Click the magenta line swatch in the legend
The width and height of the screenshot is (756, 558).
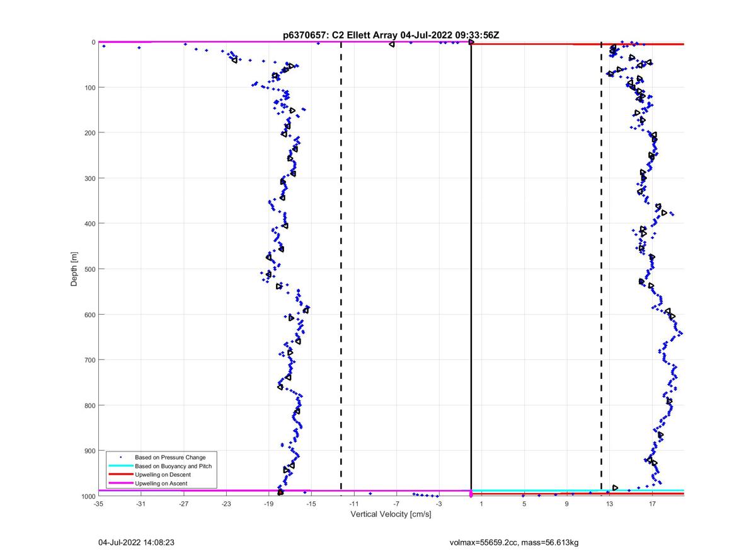[x=120, y=484]
